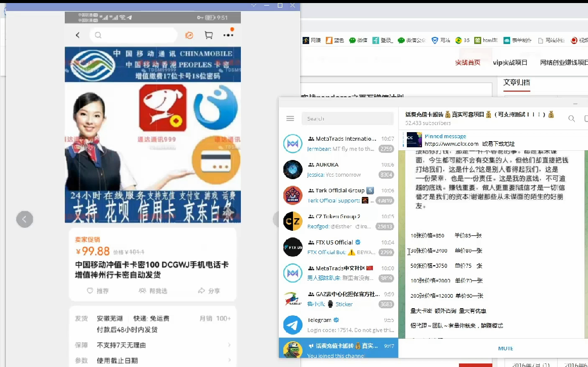Expand the 保障 row chevron
Image resolution: width=588 pixels, height=367 pixels.
click(x=229, y=345)
